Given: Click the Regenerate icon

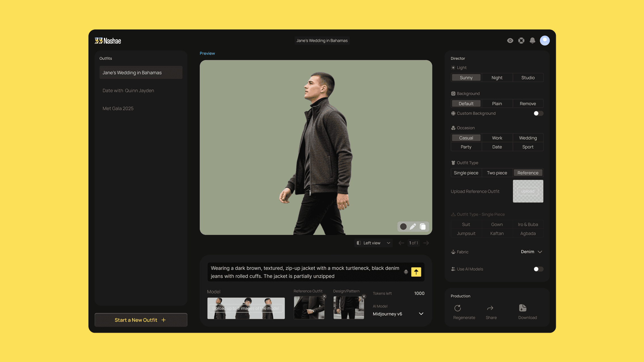Looking at the screenshot, I should (x=457, y=308).
